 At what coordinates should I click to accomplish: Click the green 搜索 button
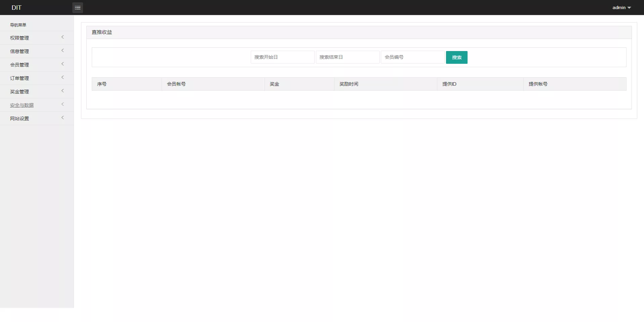pyautogui.click(x=456, y=57)
